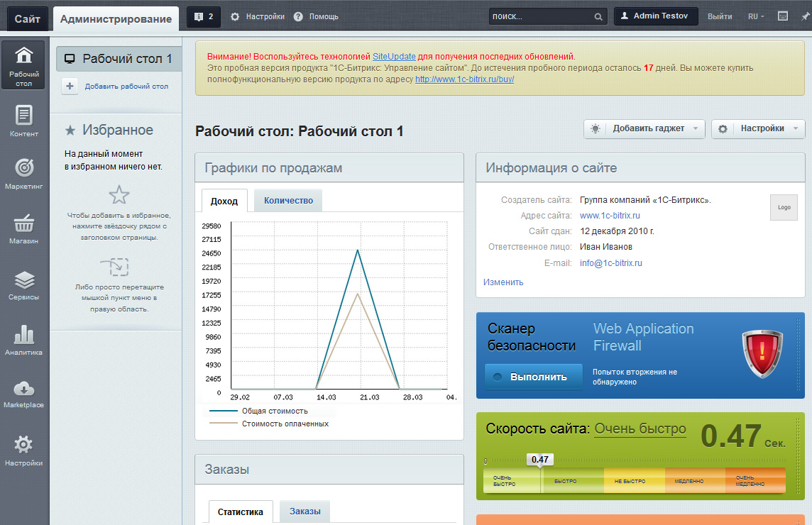Click the МЕДЛЕННО speed scale segment

tap(695, 481)
